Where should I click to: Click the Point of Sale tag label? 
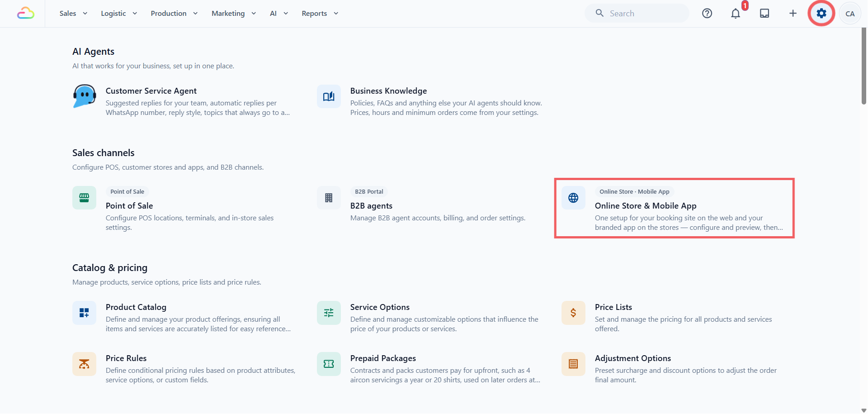pyautogui.click(x=127, y=191)
